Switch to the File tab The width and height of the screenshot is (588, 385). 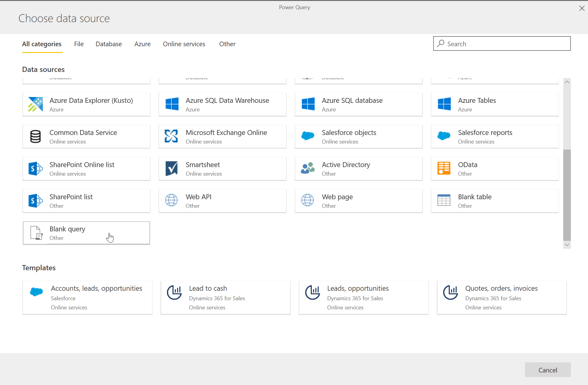(x=79, y=44)
